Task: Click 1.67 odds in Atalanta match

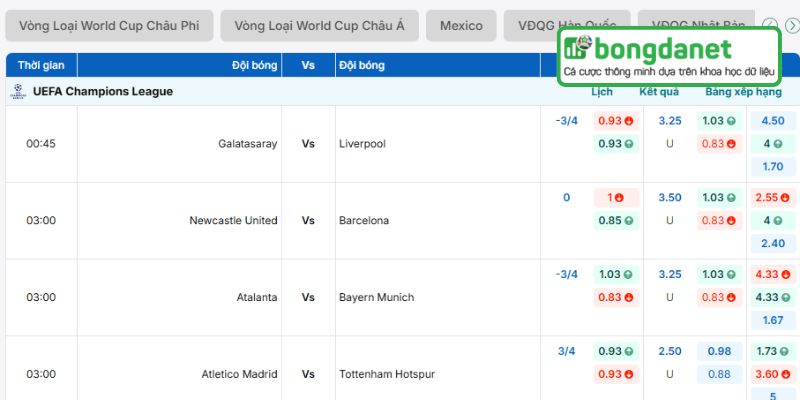Action: tap(773, 320)
